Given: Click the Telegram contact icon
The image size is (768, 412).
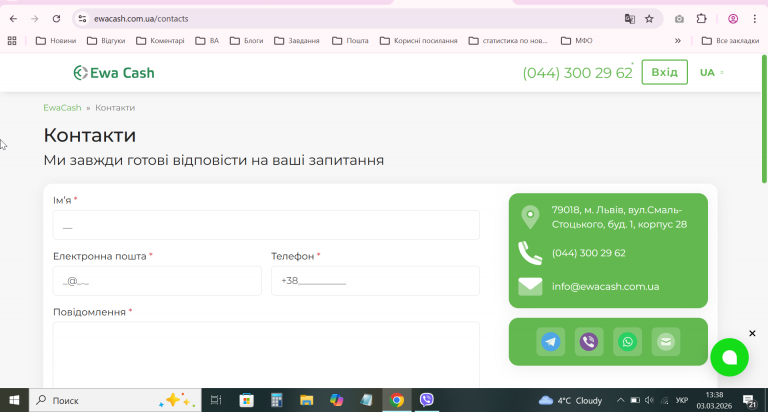Looking at the screenshot, I should pos(551,341).
